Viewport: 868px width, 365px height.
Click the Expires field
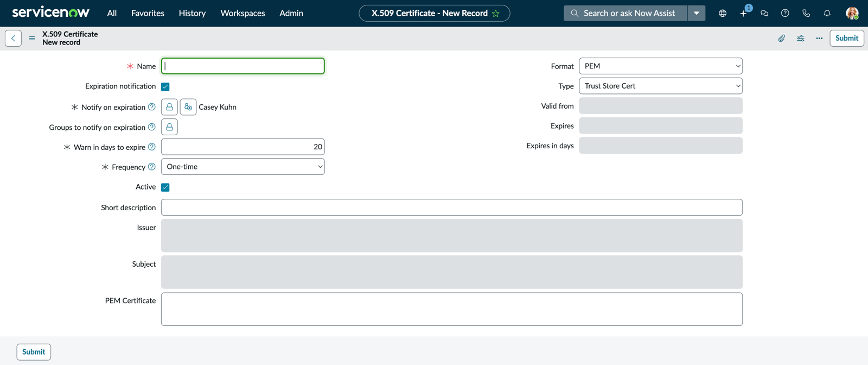click(x=661, y=125)
